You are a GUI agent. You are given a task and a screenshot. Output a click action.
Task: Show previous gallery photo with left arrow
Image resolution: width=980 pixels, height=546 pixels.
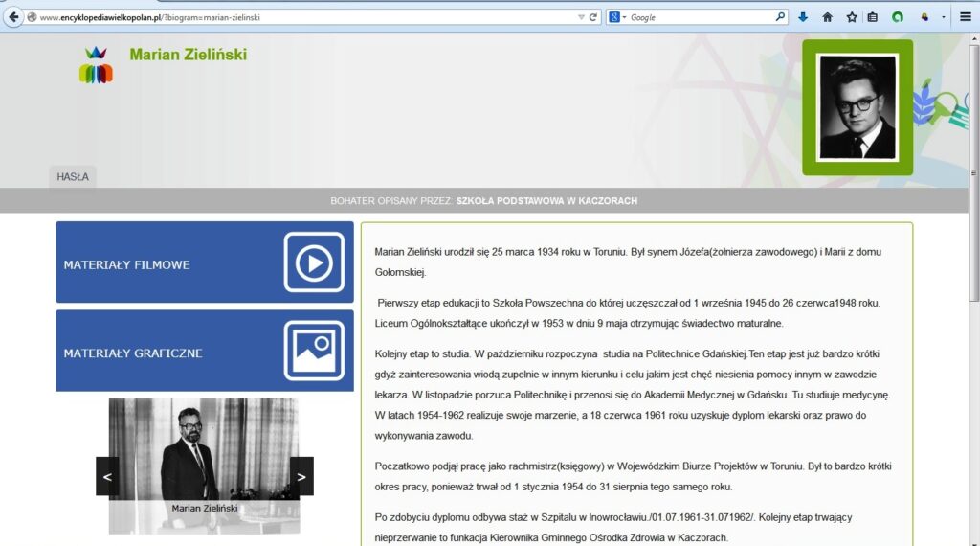(x=107, y=477)
